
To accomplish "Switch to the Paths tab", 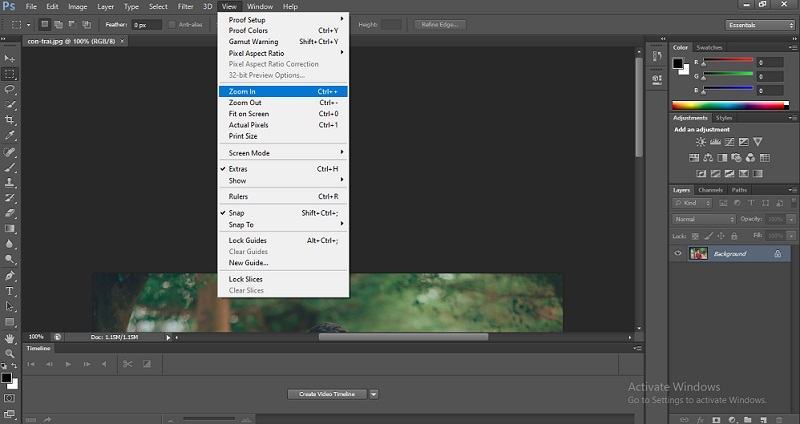I will 739,190.
